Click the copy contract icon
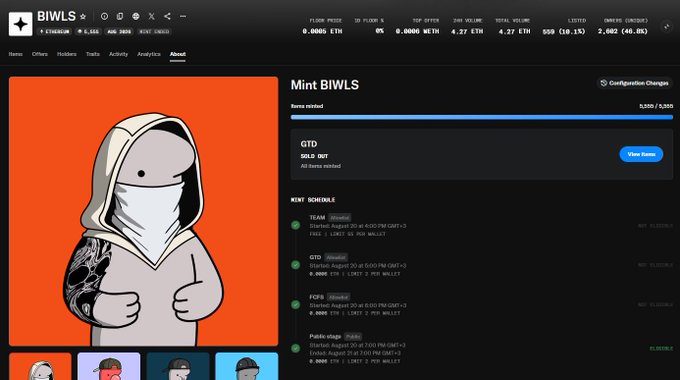 coord(120,16)
